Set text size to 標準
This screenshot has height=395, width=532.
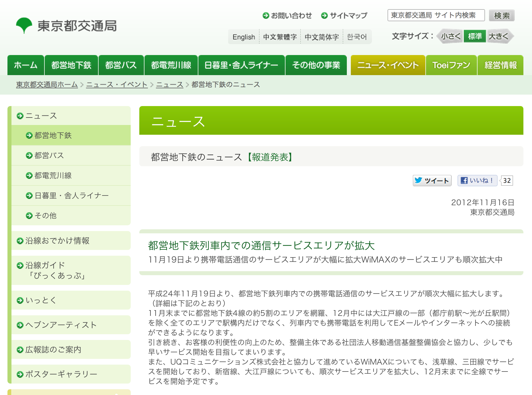pos(475,36)
